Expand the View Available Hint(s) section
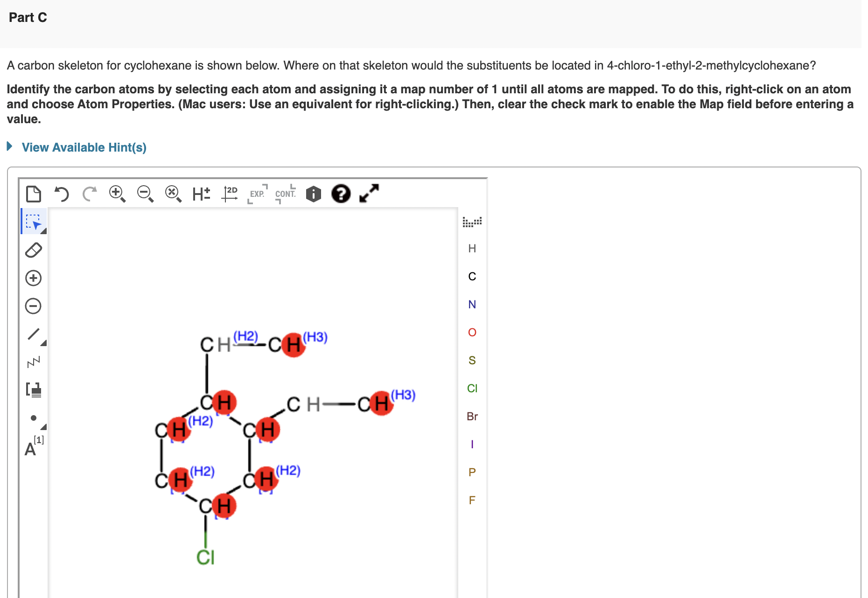The image size is (868, 598). [x=84, y=147]
